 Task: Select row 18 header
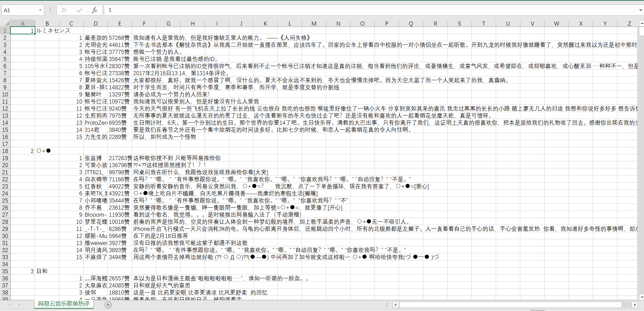[x=5, y=151]
